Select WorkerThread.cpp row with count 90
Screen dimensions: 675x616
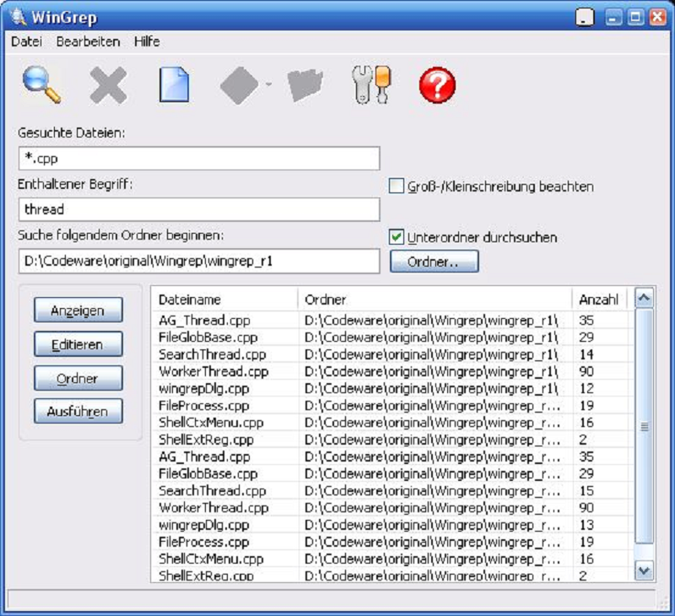coord(213,371)
